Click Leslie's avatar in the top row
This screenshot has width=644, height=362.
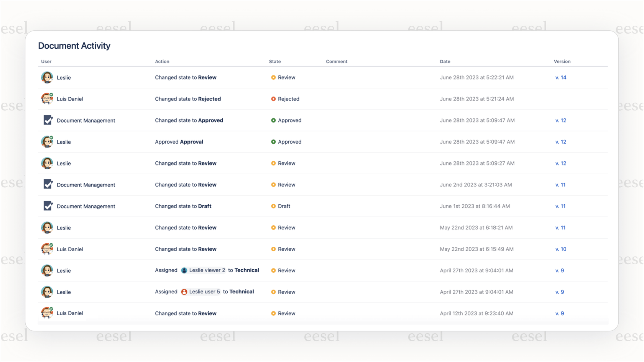[x=46, y=77]
